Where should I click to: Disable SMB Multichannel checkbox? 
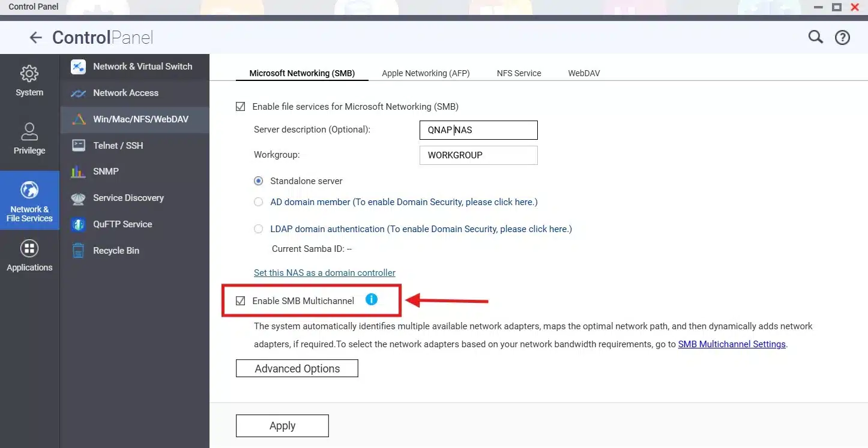pyautogui.click(x=240, y=300)
